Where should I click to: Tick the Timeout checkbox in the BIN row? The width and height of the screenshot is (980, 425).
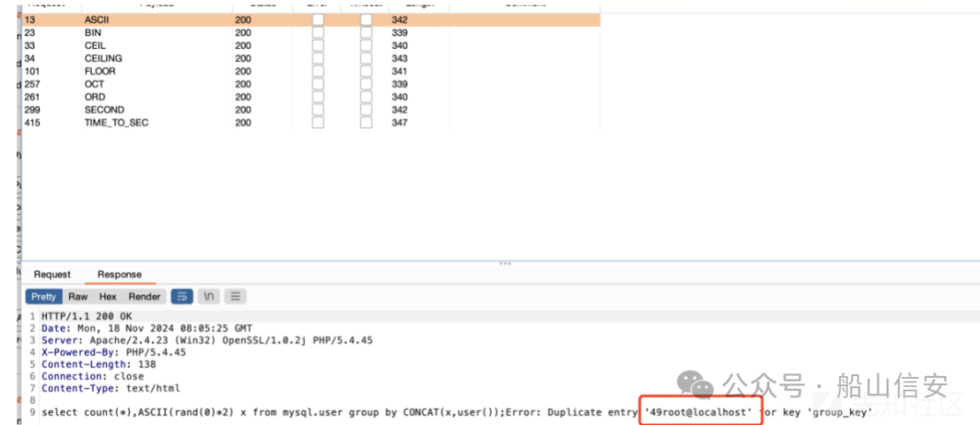tap(367, 33)
